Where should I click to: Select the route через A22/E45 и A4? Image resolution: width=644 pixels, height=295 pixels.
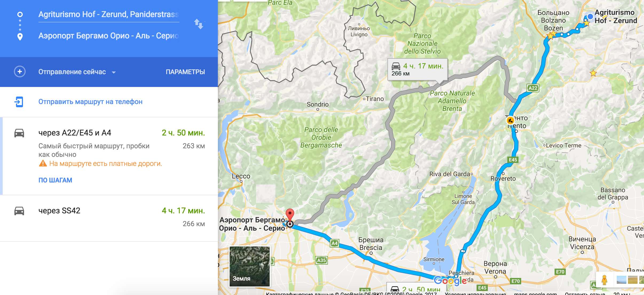click(x=109, y=156)
